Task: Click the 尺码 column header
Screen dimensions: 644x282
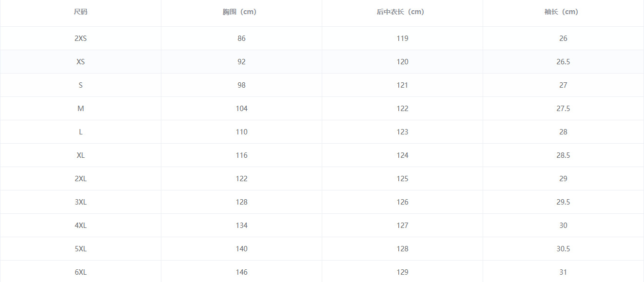Action: point(80,12)
